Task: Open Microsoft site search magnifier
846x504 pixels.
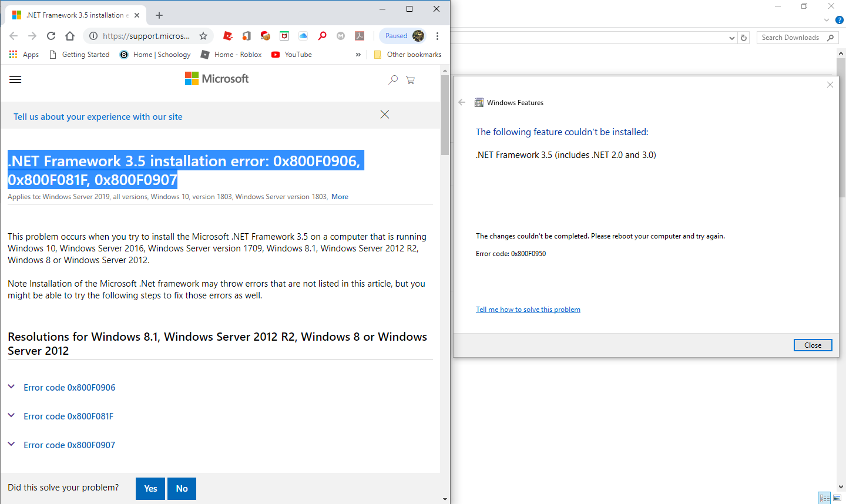Action: click(x=393, y=79)
